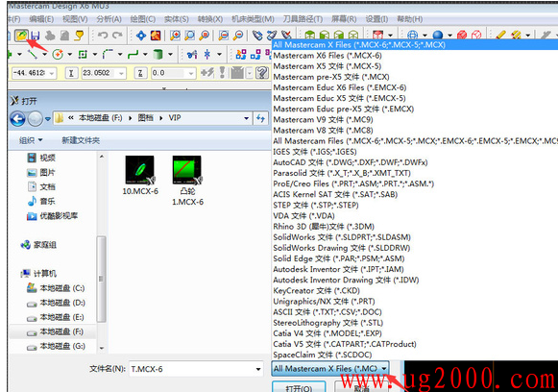Click the blue globe wireframe icon
The image size is (558, 392).
(412, 35)
